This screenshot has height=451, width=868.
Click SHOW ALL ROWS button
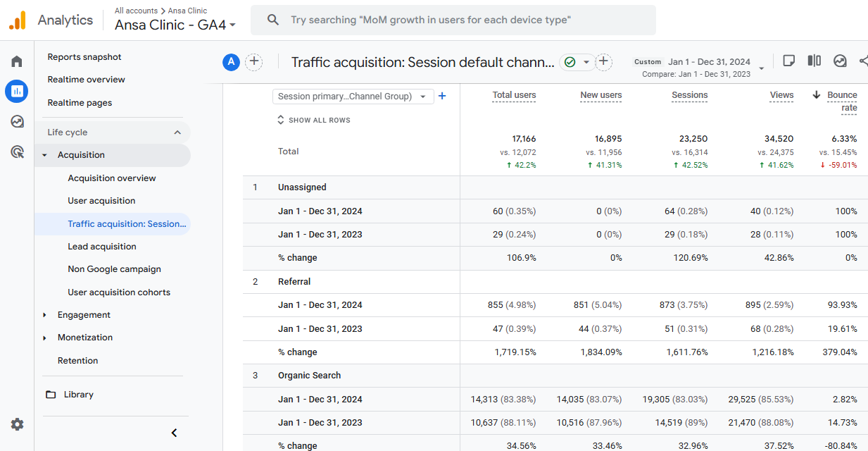[314, 121]
